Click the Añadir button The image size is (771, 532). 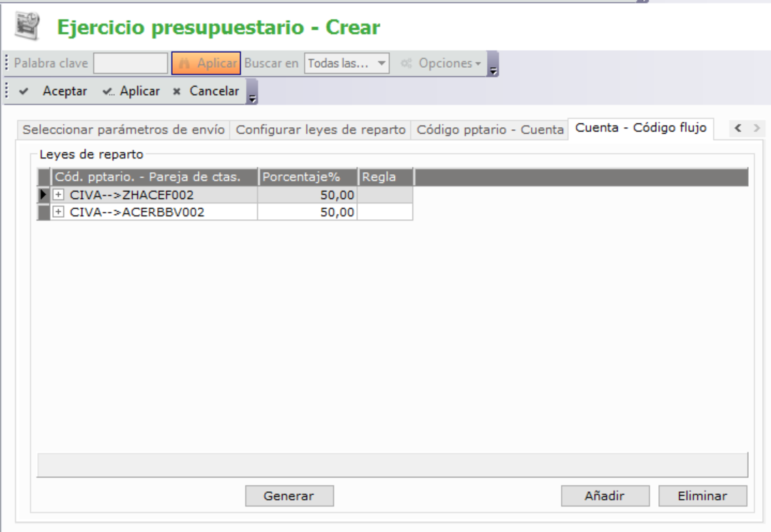pyautogui.click(x=605, y=496)
